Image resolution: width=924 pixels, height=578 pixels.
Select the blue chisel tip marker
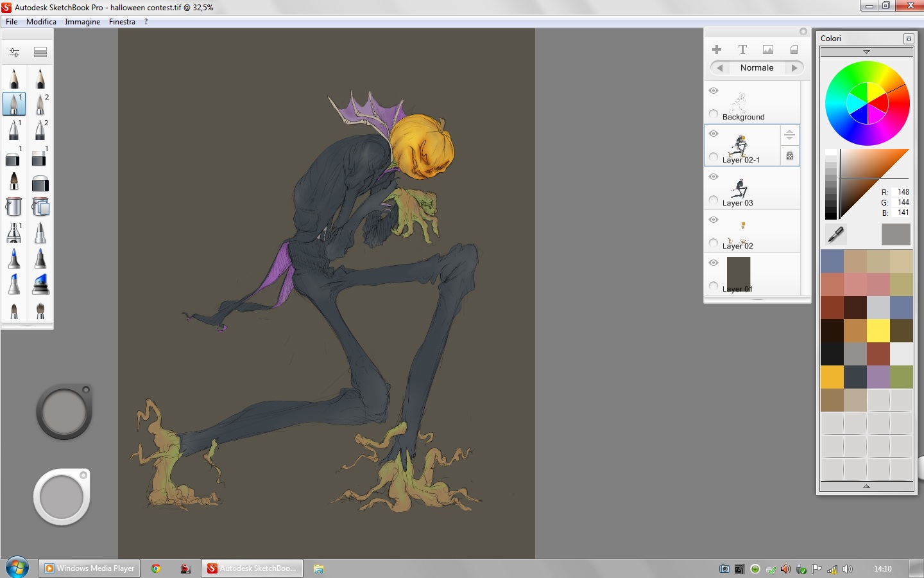[14, 284]
